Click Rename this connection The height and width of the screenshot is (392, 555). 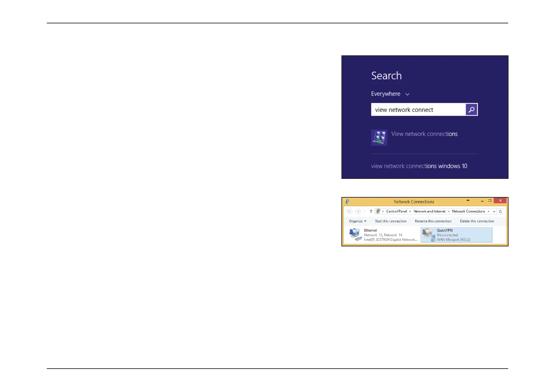(433, 221)
